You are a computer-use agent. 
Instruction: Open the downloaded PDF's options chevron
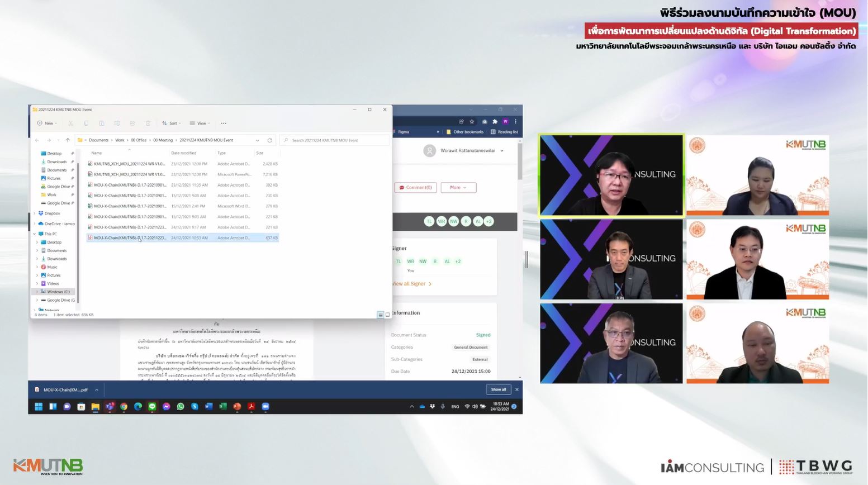tap(97, 390)
